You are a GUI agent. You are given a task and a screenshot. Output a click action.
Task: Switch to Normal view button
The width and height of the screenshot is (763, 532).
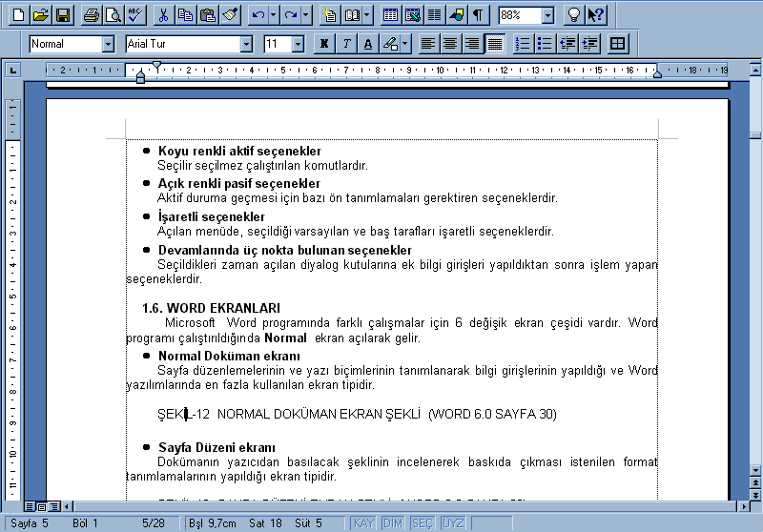[30, 506]
